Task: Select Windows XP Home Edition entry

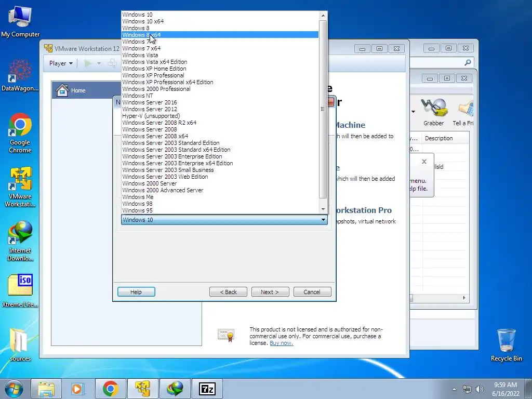Action: pyautogui.click(x=220, y=69)
